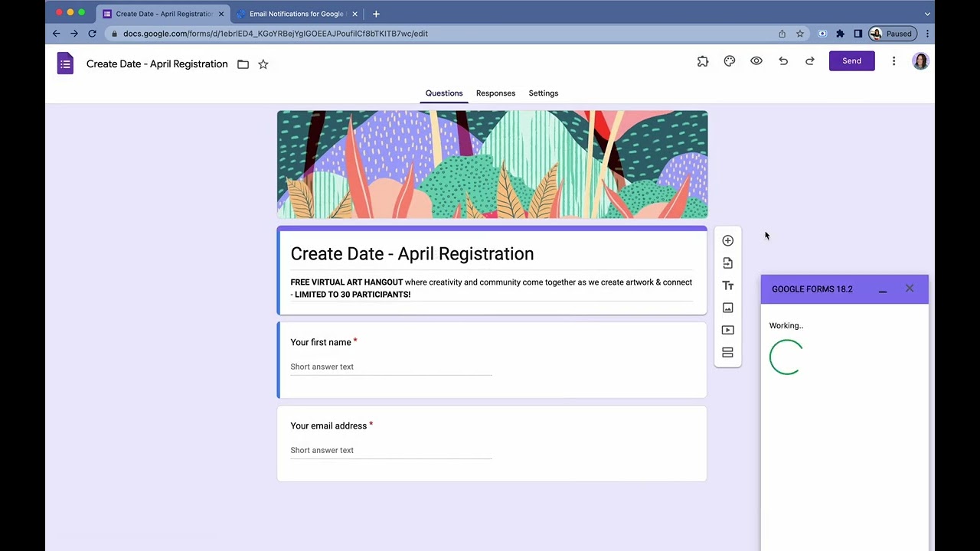
Task: Click the Add section icon
Action: coord(727,353)
